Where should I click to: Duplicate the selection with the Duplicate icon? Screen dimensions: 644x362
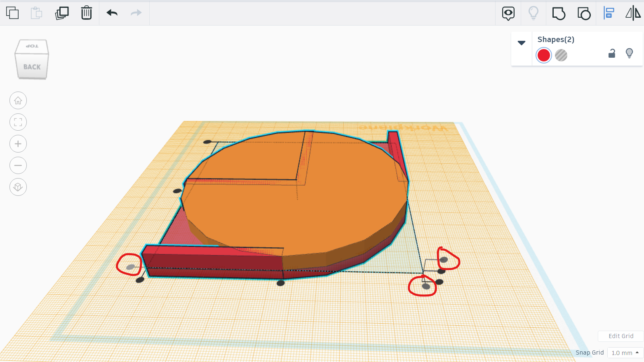(62, 13)
